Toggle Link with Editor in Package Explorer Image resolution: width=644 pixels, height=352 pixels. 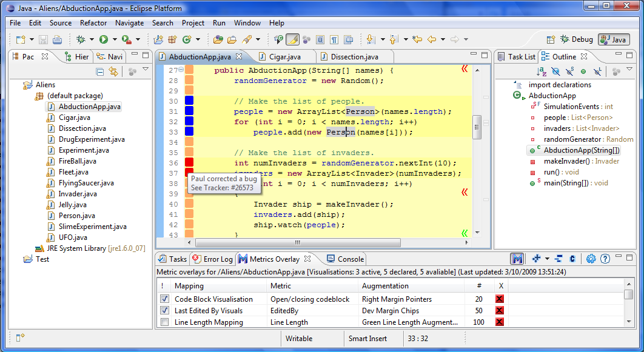click(x=113, y=72)
